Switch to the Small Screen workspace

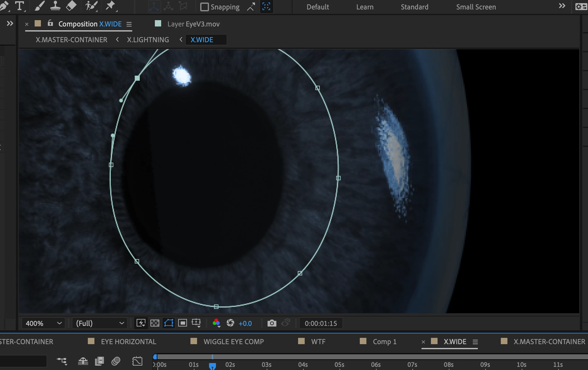tap(476, 7)
